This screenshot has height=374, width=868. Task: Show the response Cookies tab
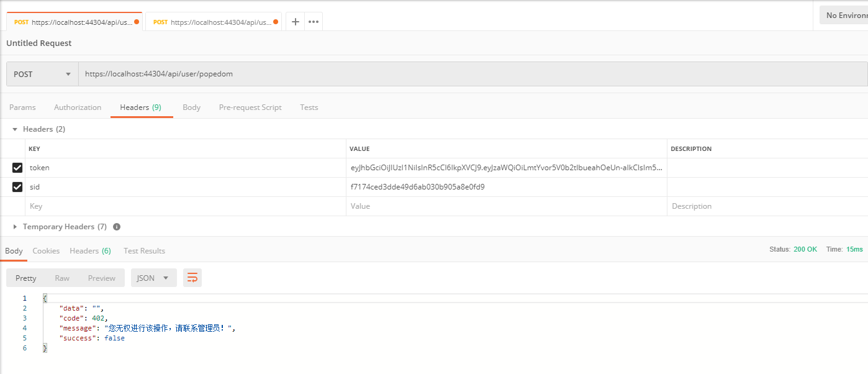(46, 251)
